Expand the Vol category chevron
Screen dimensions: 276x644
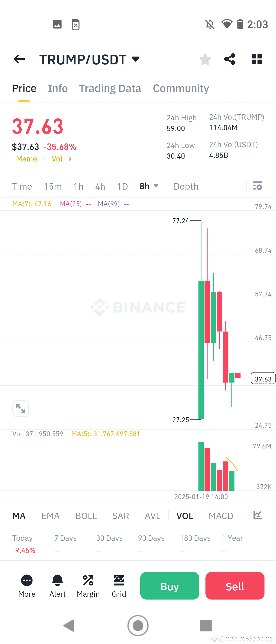[x=70, y=159]
